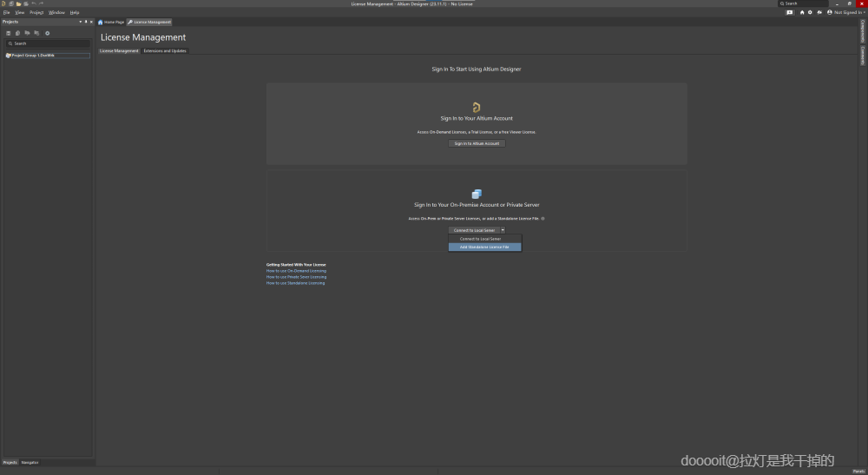Toggle the dropdown arrow beside Connect to Local Server
The width and height of the screenshot is (868, 475).
click(x=503, y=230)
